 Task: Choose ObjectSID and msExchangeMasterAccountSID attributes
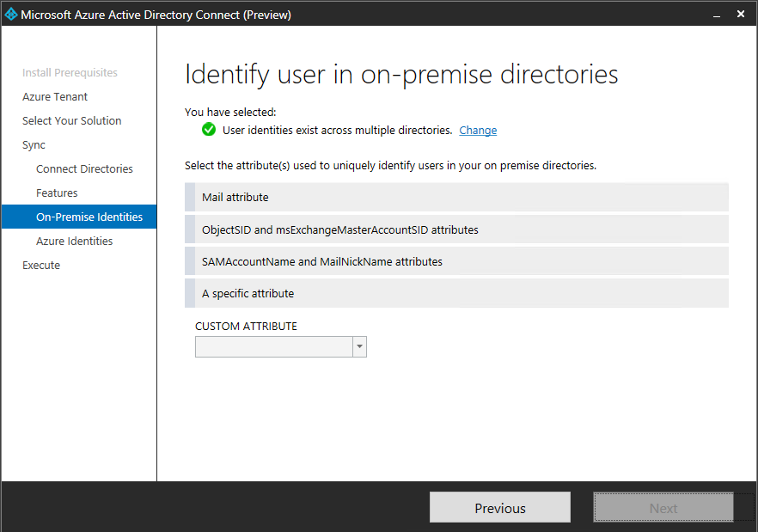click(456, 229)
